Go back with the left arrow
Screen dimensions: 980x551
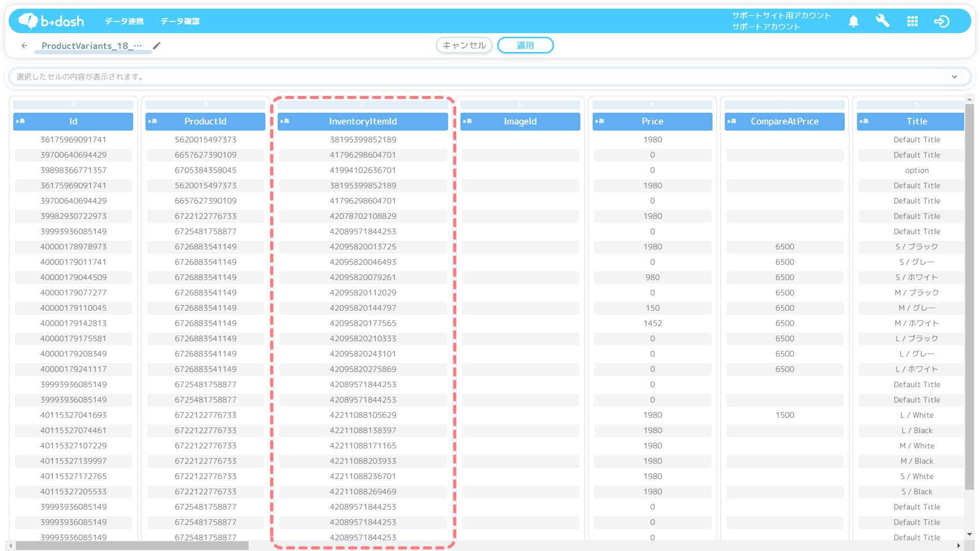pyautogui.click(x=24, y=46)
